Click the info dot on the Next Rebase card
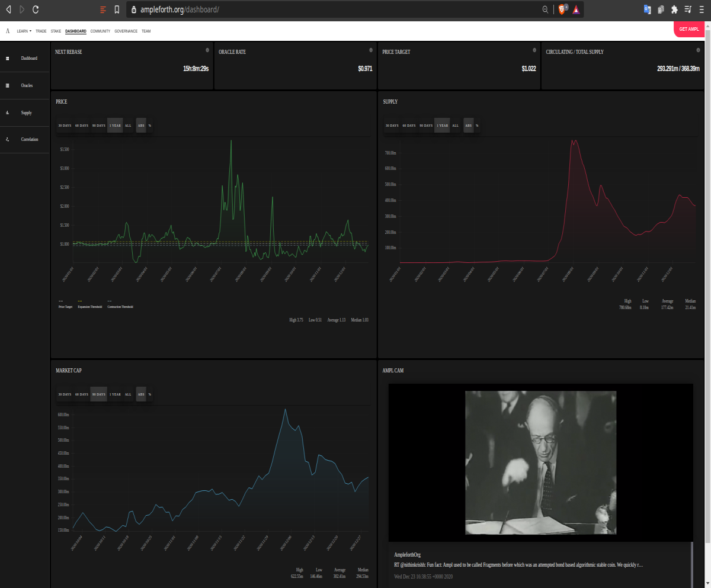This screenshot has width=711, height=588. (x=207, y=50)
